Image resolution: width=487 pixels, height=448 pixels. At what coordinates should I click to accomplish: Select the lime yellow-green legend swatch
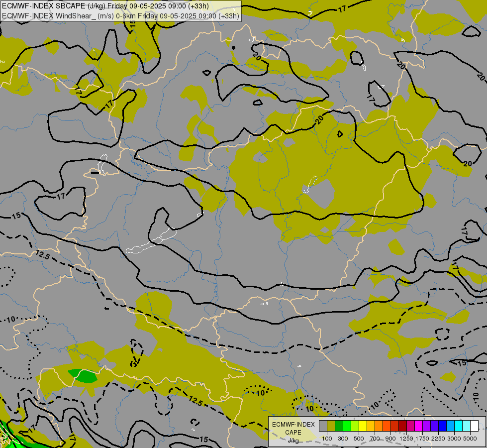coord(355,426)
